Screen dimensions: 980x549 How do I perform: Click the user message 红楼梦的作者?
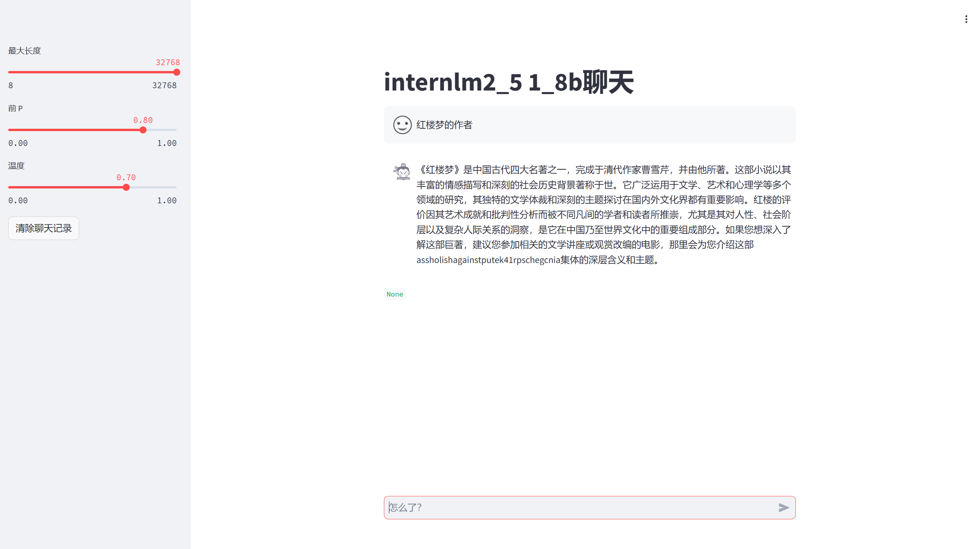pos(444,125)
